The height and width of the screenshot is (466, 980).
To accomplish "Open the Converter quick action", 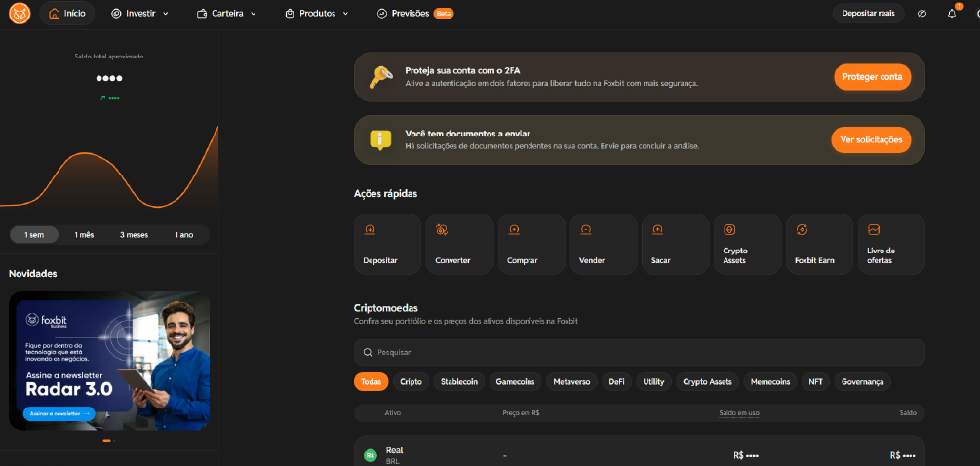I will (459, 245).
